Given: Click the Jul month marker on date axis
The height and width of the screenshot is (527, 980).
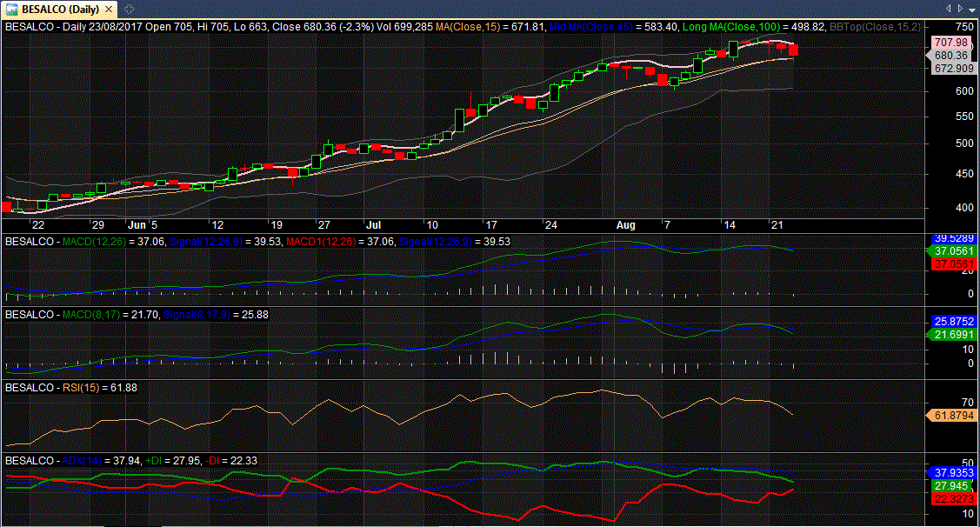Looking at the screenshot, I should tap(373, 225).
